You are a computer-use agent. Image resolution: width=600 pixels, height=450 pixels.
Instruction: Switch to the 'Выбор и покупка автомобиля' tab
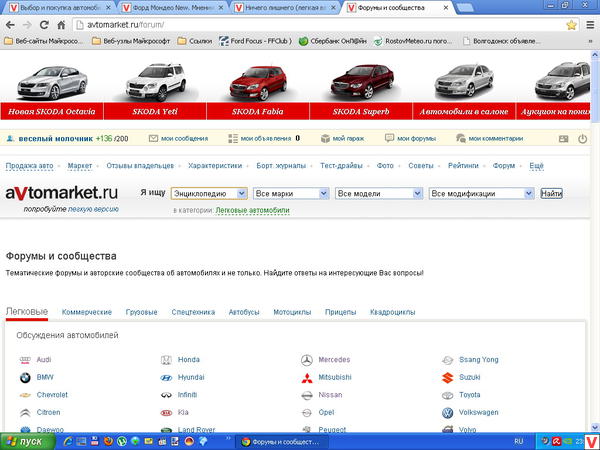click(x=59, y=8)
